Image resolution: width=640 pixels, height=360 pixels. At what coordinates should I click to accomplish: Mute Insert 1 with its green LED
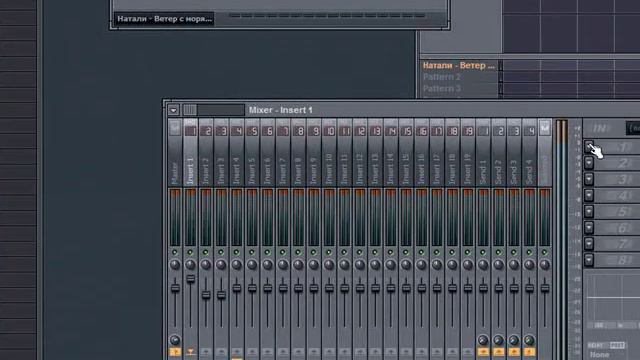191,252
